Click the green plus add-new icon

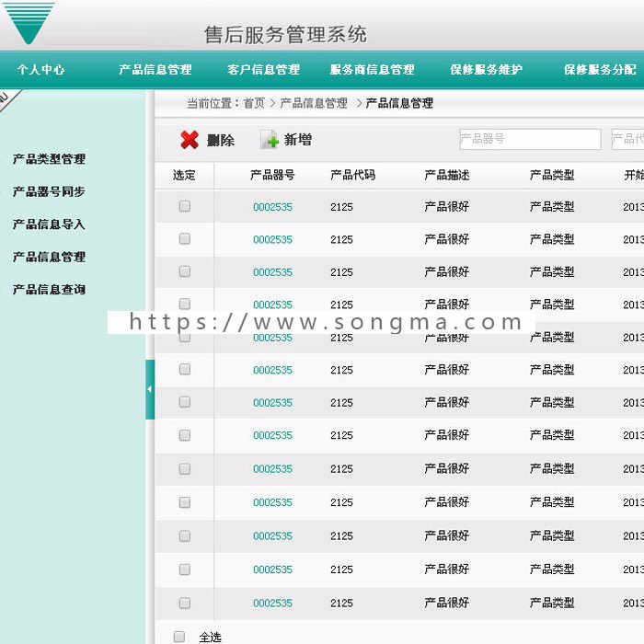point(270,140)
